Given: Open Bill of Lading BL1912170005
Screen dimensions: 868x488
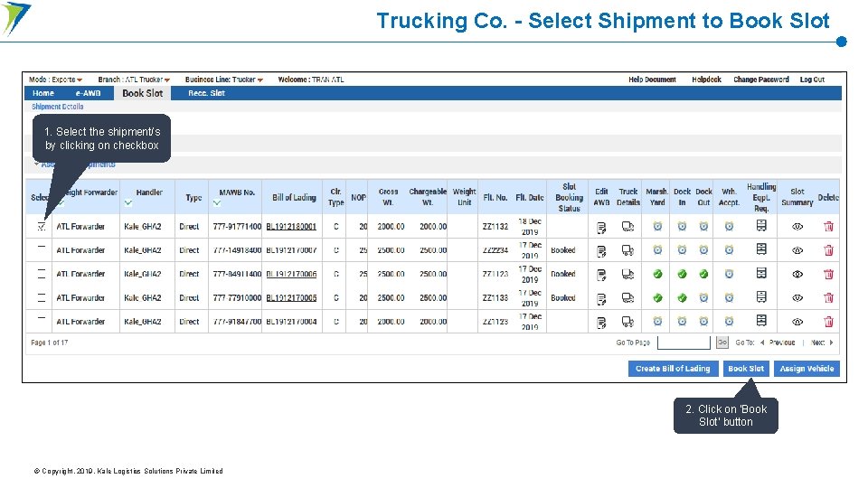Looking at the screenshot, I should pos(291,298).
